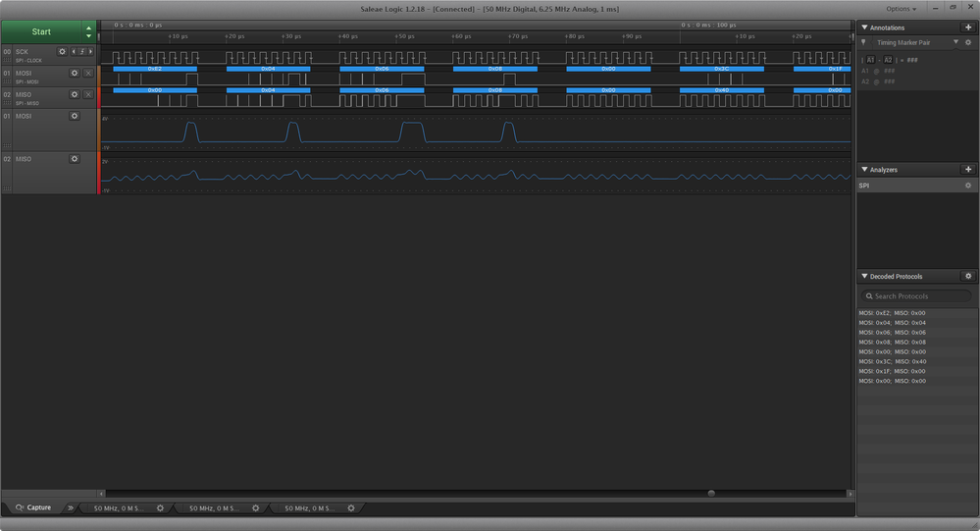
Task: Expand tabs with double chevron
Action: click(x=71, y=507)
